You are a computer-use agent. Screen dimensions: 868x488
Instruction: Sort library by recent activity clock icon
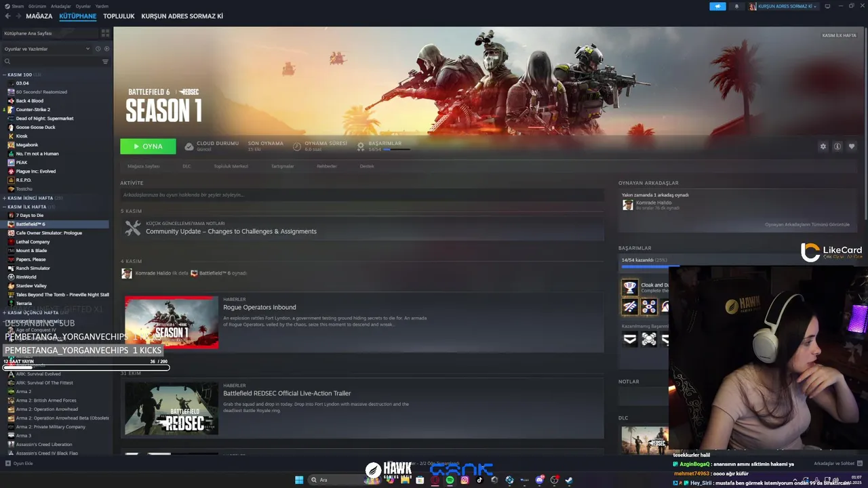click(98, 49)
